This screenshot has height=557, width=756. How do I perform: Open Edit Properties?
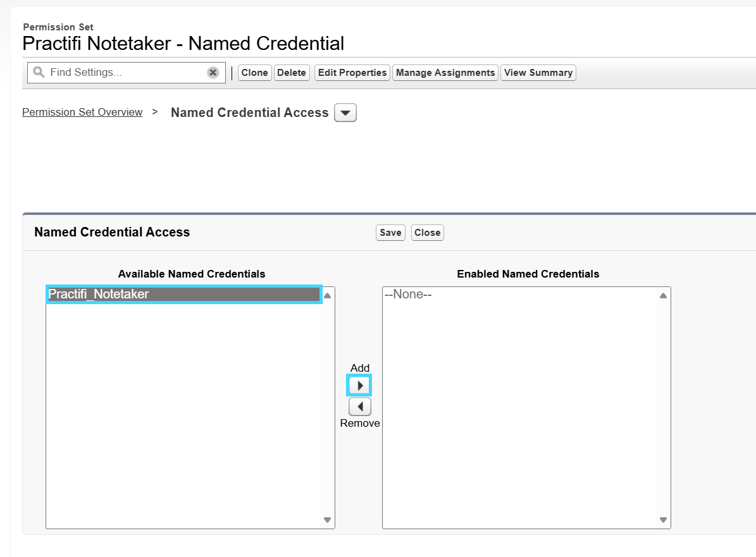(x=352, y=73)
